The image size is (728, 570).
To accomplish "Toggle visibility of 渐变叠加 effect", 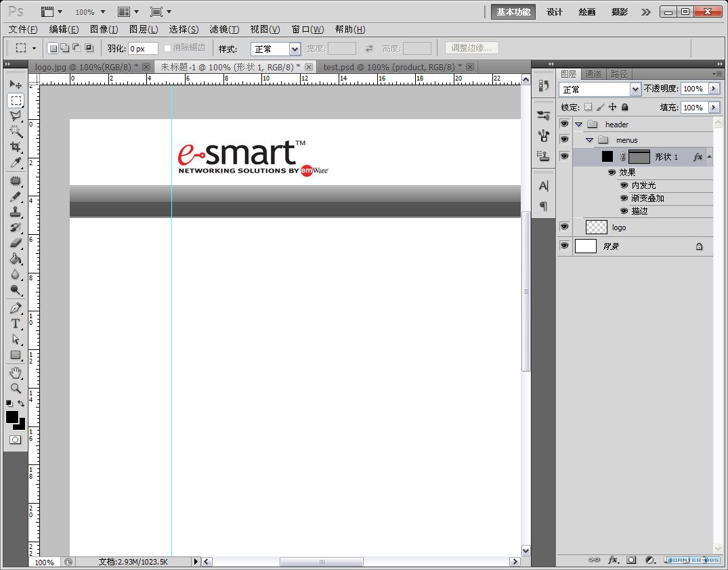I will 624,198.
